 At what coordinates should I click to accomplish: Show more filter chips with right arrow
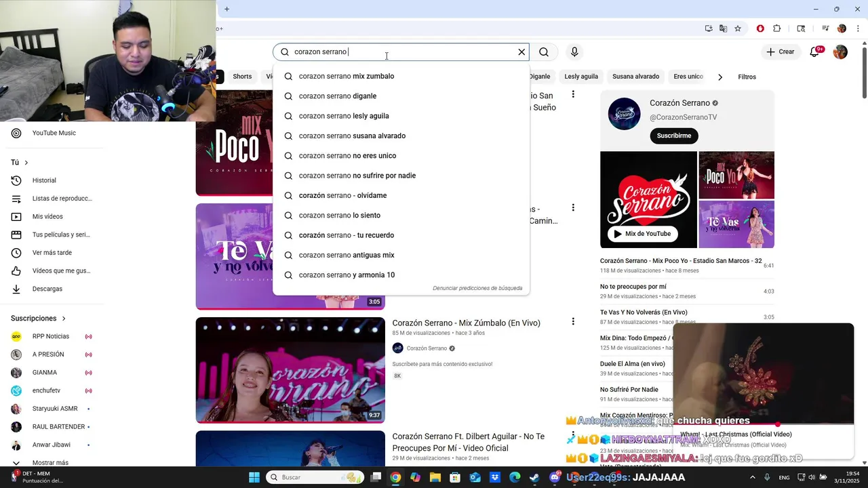tap(720, 77)
